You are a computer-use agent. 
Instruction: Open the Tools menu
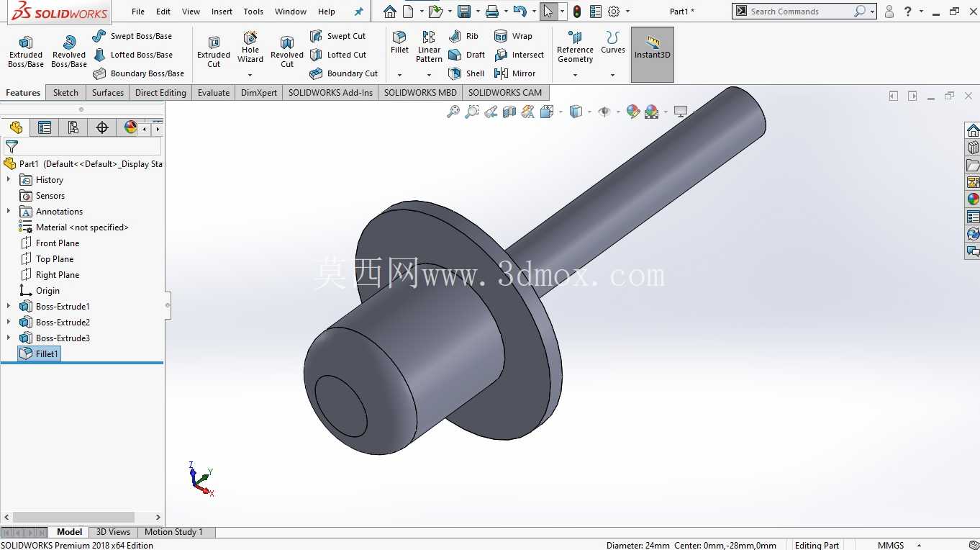pyautogui.click(x=253, y=12)
